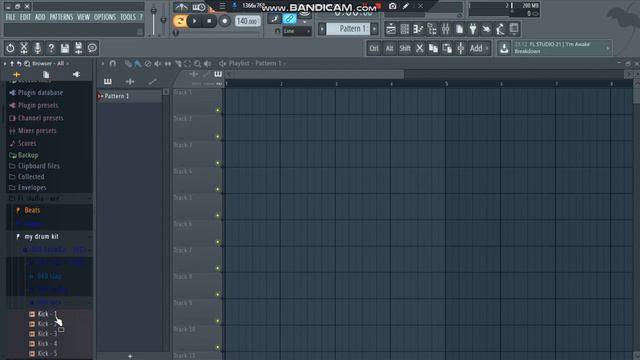Click the audio editor scissors icon
The width and height of the screenshot is (640, 360).
tap(24, 48)
